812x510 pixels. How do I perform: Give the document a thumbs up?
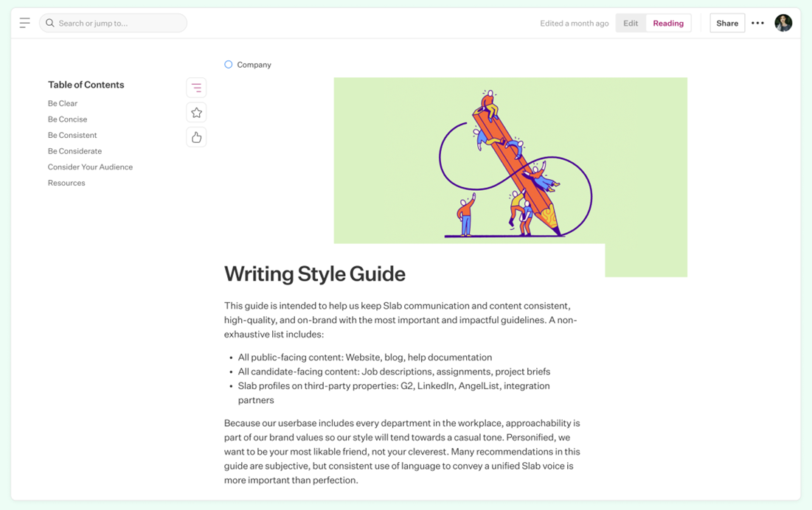click(x=196, y=136)
